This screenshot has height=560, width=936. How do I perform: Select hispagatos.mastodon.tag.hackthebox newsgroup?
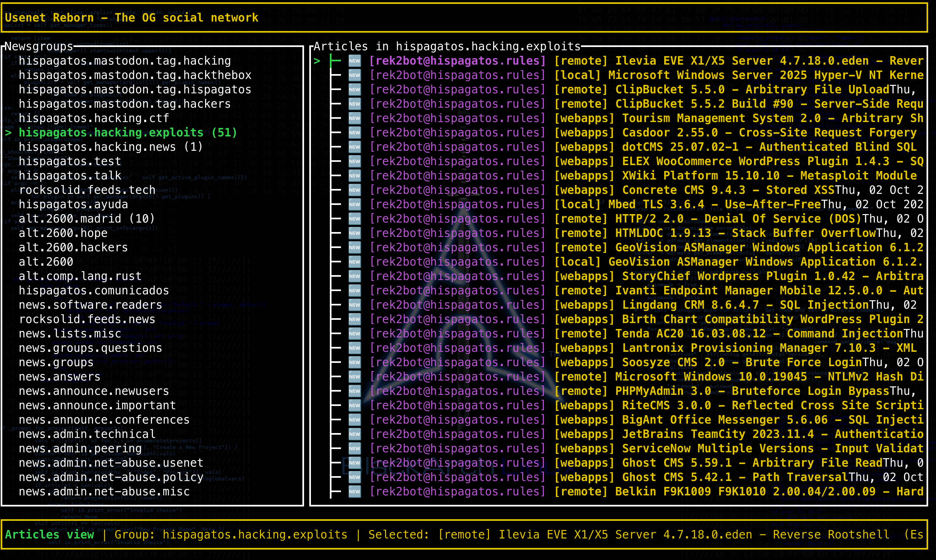(x=135, y=75)
